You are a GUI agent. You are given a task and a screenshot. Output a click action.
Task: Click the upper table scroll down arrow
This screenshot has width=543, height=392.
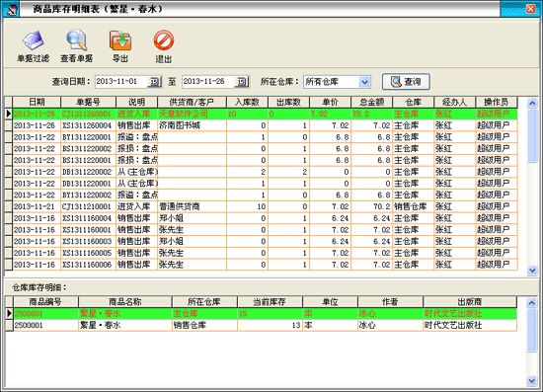pyautogui.click(x=532, y=271)
